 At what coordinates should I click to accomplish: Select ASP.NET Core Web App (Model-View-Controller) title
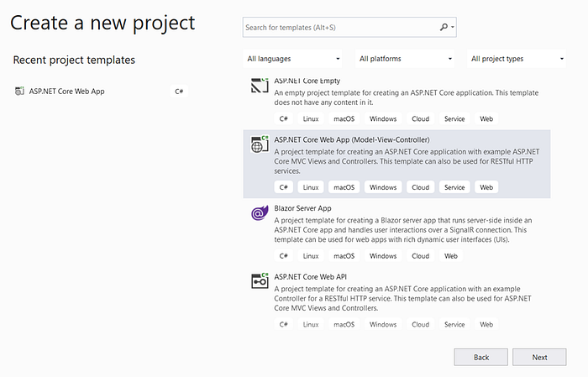click(x=352, y=139)
